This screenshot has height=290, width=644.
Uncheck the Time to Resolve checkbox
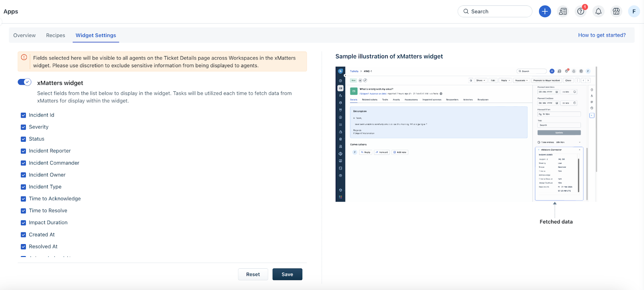point(23,211)
